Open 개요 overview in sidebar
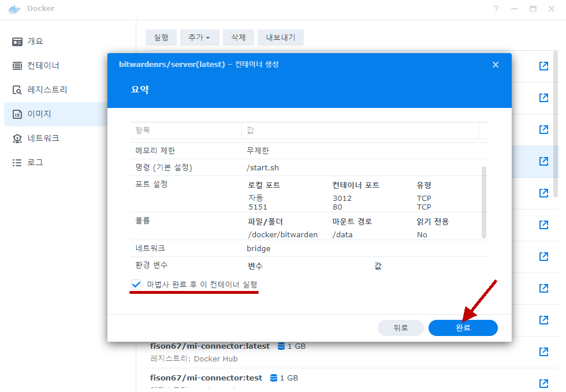 [55, 41]
